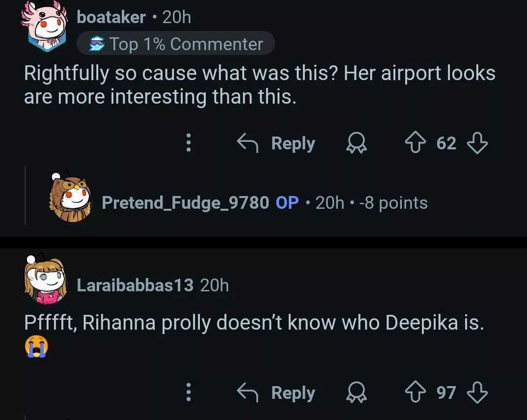Visit Laraibabbas13 username link
The image size is (527, 420).
[x=135, y=285]
